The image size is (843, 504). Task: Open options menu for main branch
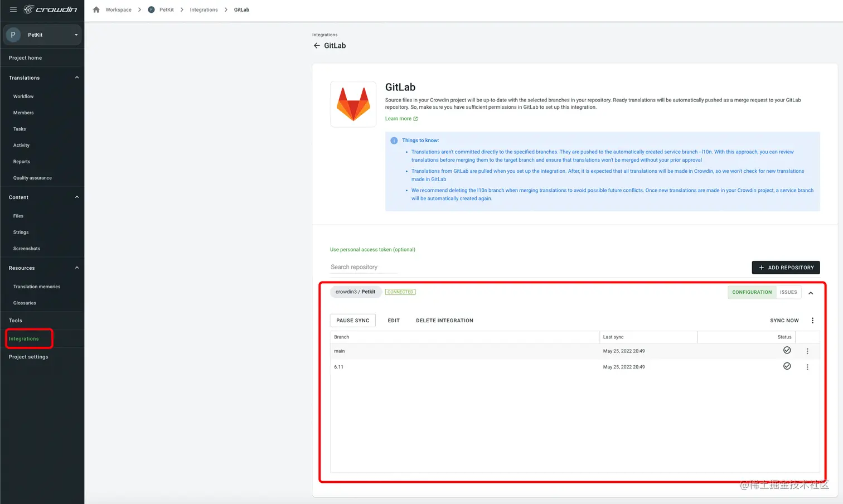coord(807,351)
